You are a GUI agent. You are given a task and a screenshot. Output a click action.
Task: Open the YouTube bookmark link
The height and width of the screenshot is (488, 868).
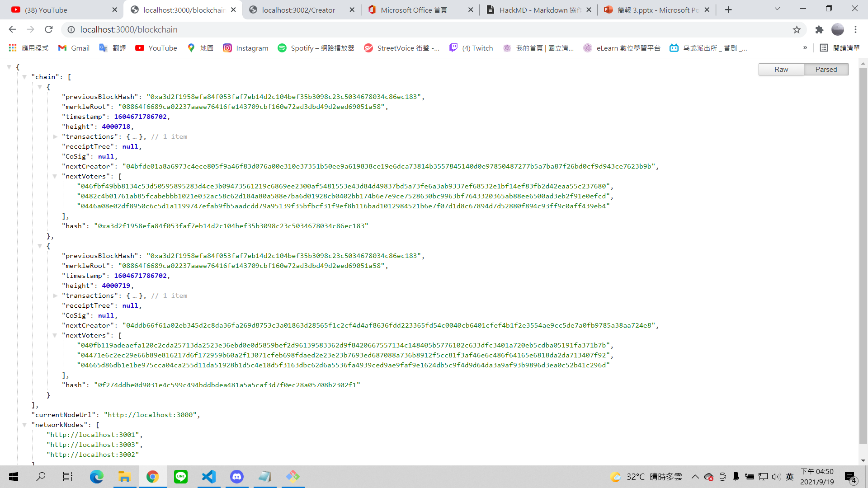pyautogui.click(x=156, y=48)
